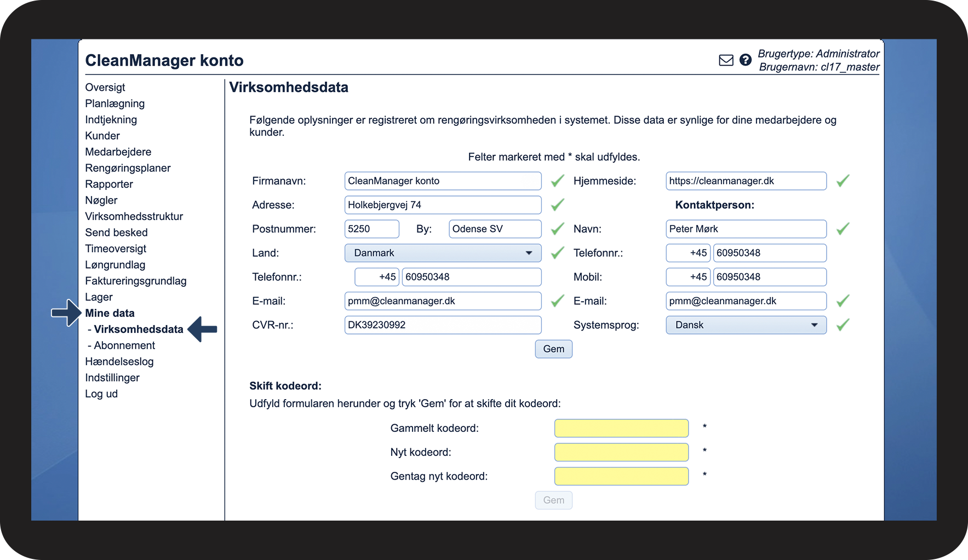Open the envelope messages icon
968x560 pixels.
(726, 60)
